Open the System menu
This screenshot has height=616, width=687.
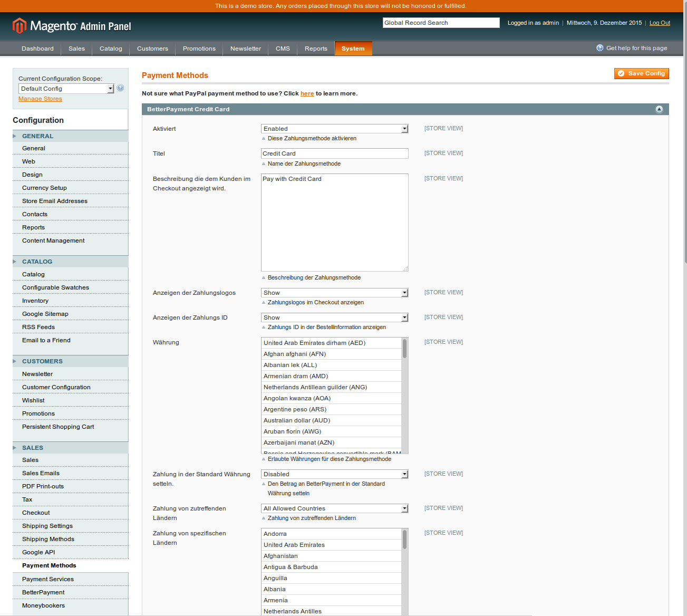pyautogui.click(x=353, y=49)
